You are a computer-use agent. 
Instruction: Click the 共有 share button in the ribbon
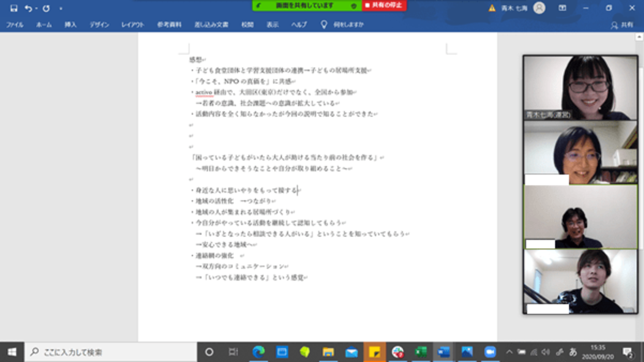[x=622, y=25]
